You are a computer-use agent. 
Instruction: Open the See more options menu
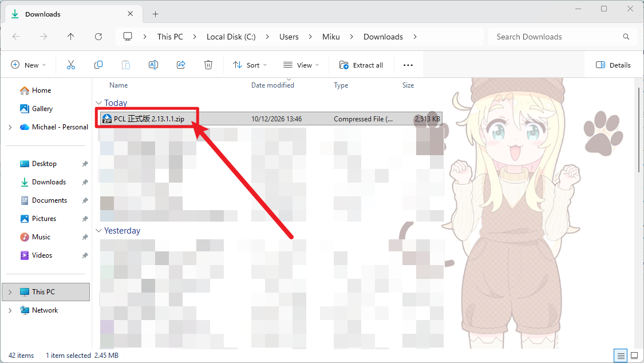[x=408, y=65]
